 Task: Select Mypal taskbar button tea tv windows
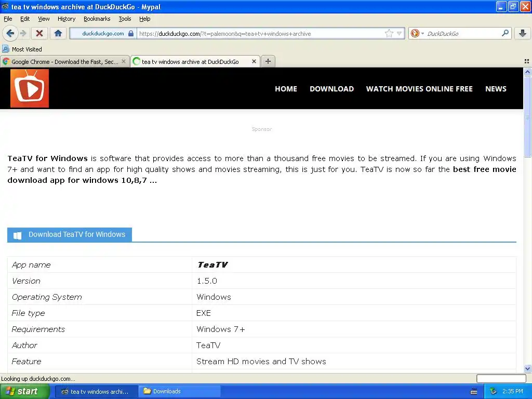96,392
